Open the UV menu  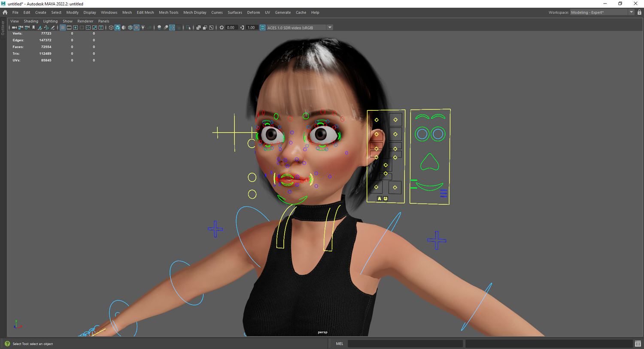267,12
